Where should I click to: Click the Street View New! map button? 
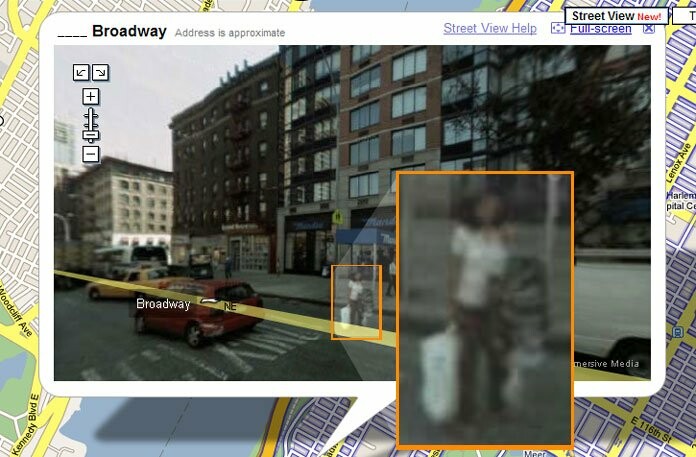point(616,16)
